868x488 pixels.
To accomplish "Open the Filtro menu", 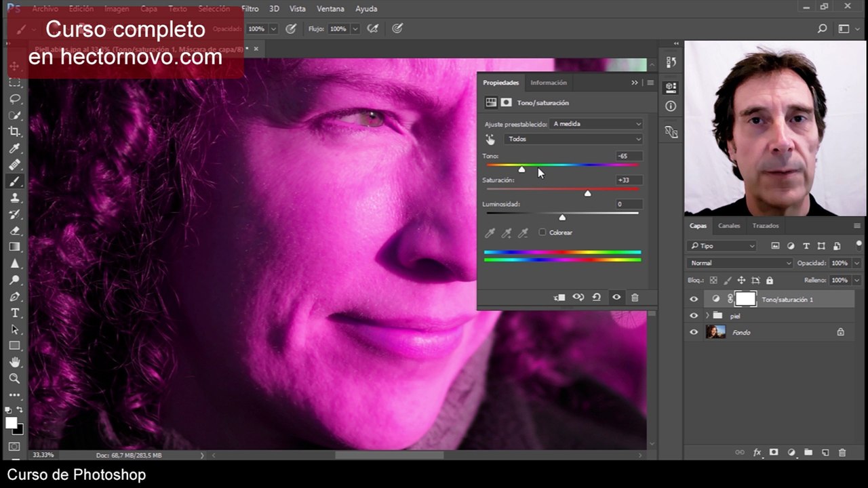I will 250,9.
